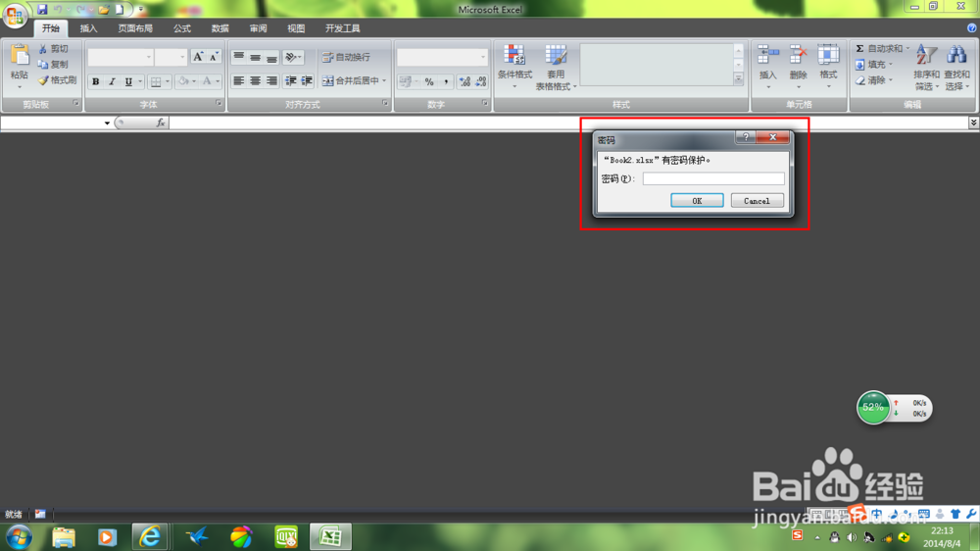The height and width of the screenshot is (551, 980).
Task: Save using quick access toolbar icon
Action: (42, 10)
